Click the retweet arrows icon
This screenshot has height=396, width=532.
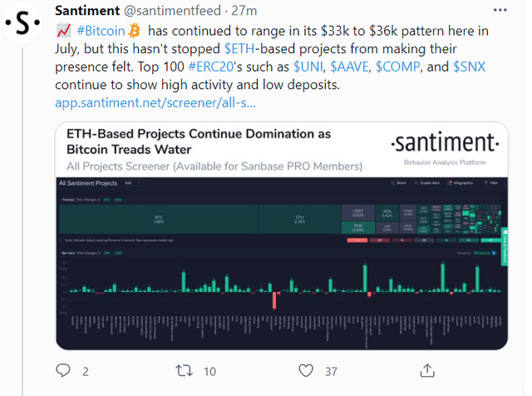[x=185, y=370]
